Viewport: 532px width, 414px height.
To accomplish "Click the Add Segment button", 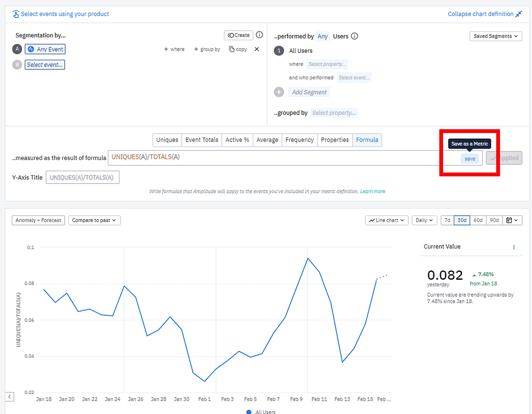I will coord(309,92).
